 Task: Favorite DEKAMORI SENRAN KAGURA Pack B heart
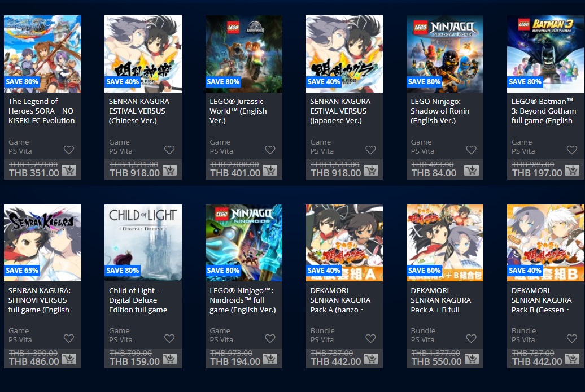pos(572,338)
